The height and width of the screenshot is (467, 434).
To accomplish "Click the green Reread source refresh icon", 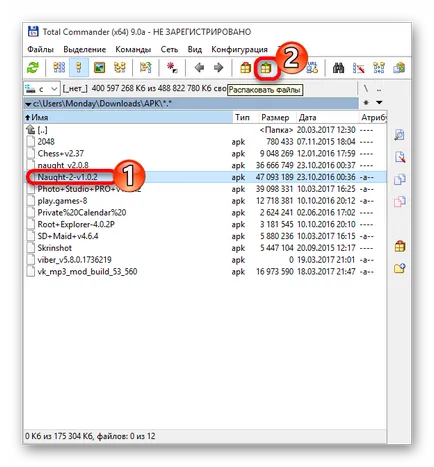I will click(33, 68).
